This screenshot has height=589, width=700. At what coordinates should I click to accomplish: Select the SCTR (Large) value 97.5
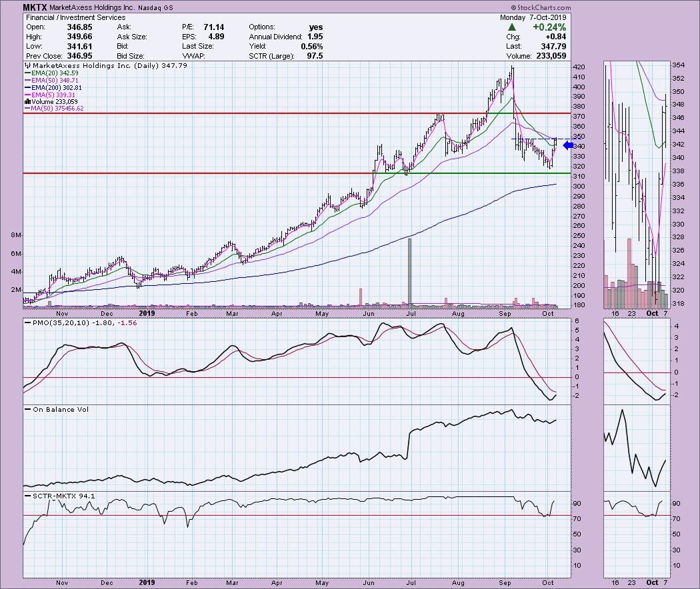pyautogui.click(x=315, y=56)
